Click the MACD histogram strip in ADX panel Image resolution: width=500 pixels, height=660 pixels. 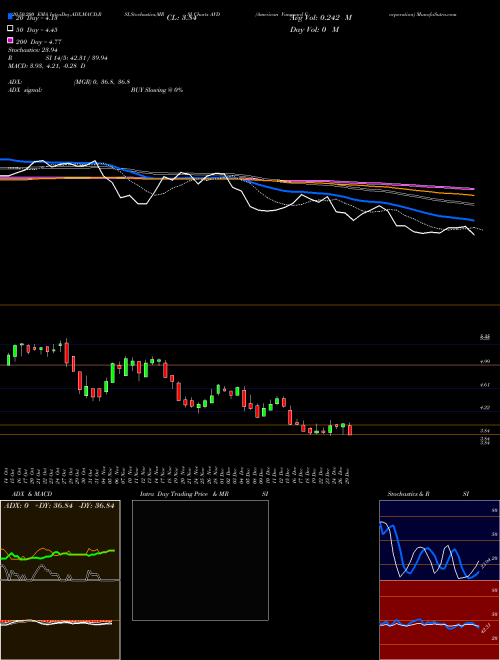[x=56, y=622]
